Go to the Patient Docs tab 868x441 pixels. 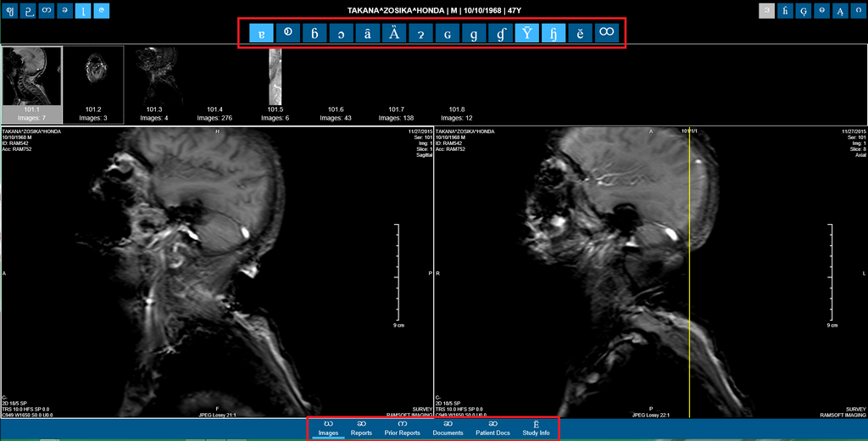click(x=492, y=428)
